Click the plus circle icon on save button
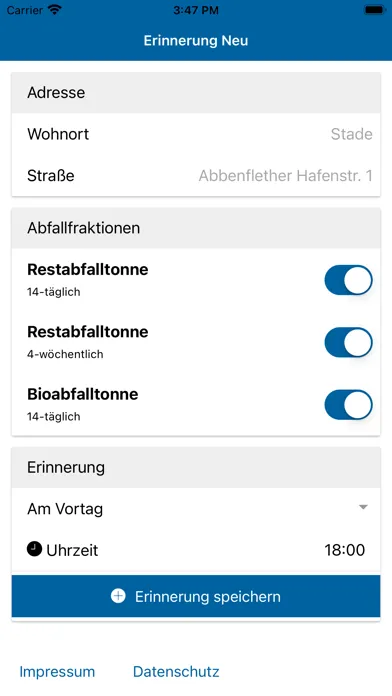 point(118,596)
